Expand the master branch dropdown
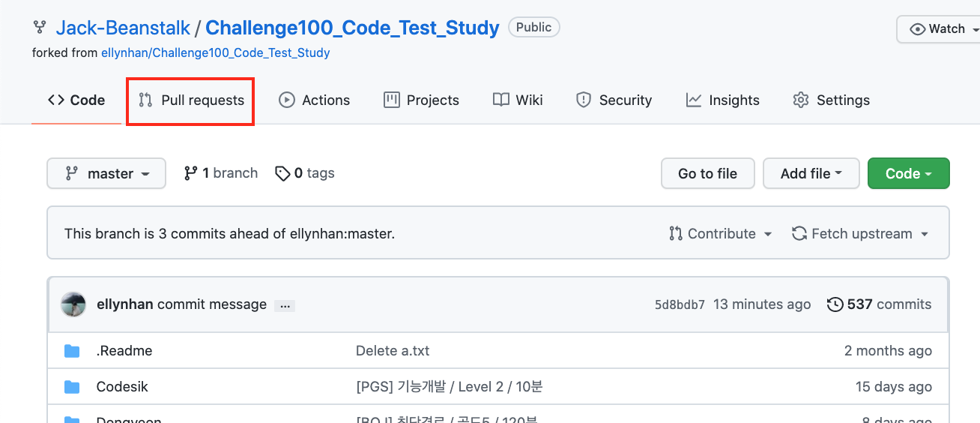Viewport: 980px width, 423px height. [x=106, y=173]
